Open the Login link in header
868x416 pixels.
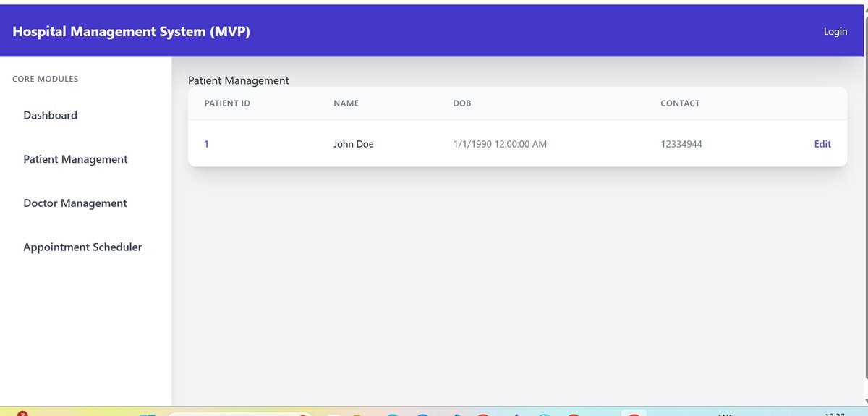(x=835, y=32)
